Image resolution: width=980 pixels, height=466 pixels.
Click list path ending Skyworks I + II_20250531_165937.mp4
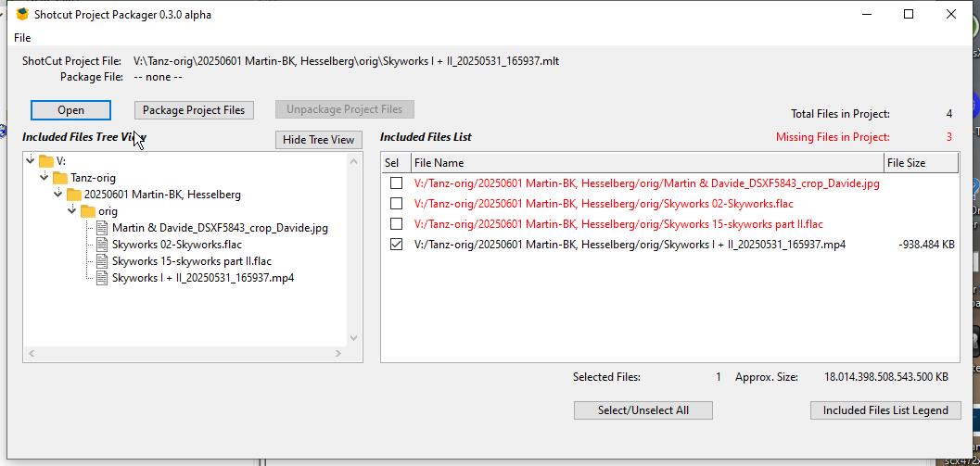click(x=630, y=245)
